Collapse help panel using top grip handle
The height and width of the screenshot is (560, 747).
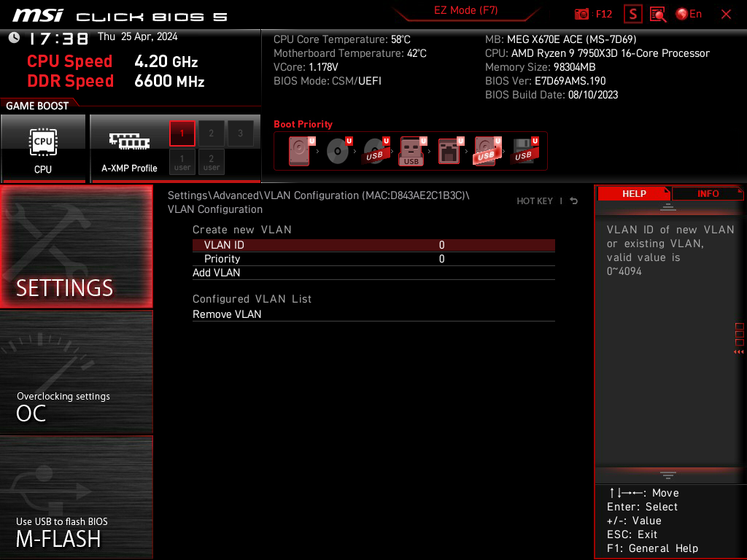click(668, 206)
